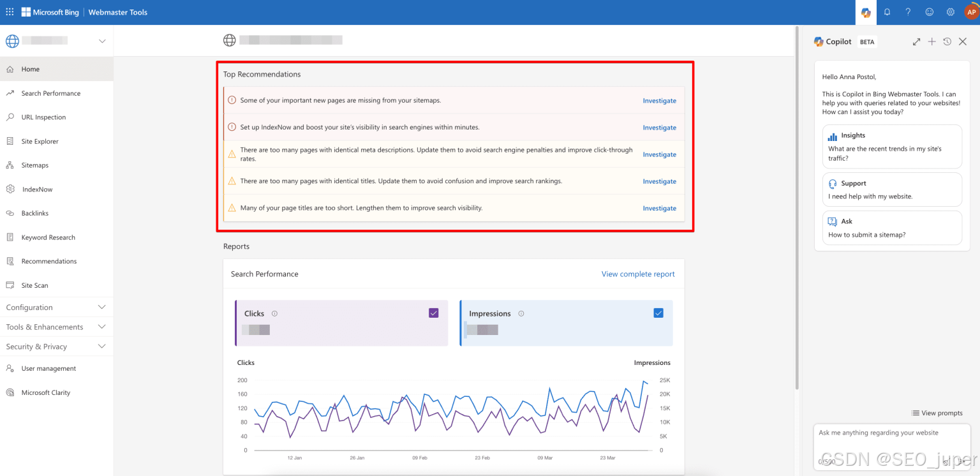
Task: Open the site selector dropdown
Action: 56,41
